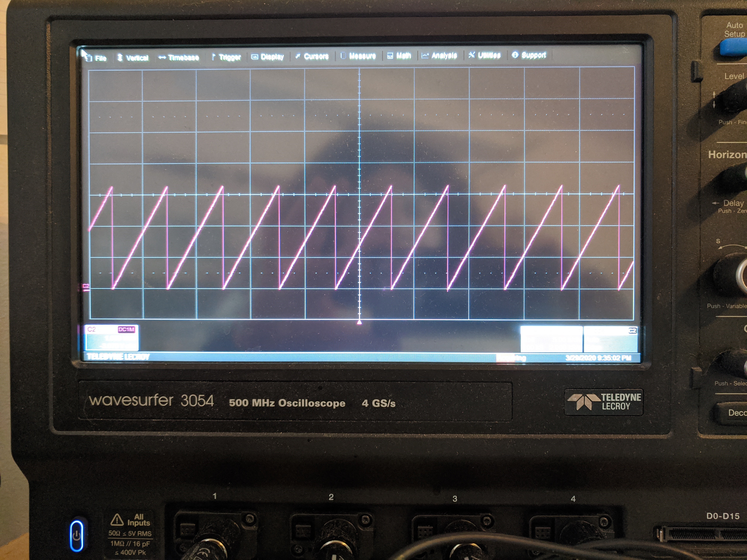Open the Analysis menu
The height and width of the screenshot is (560, 747).
point(439,55)
